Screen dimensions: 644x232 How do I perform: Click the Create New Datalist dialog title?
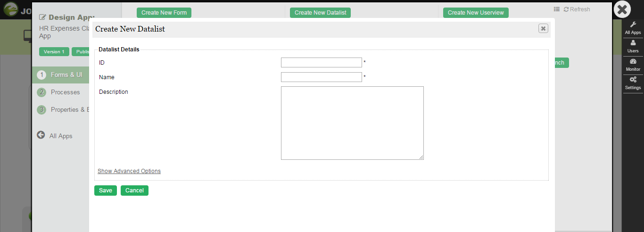pos(130,29)
